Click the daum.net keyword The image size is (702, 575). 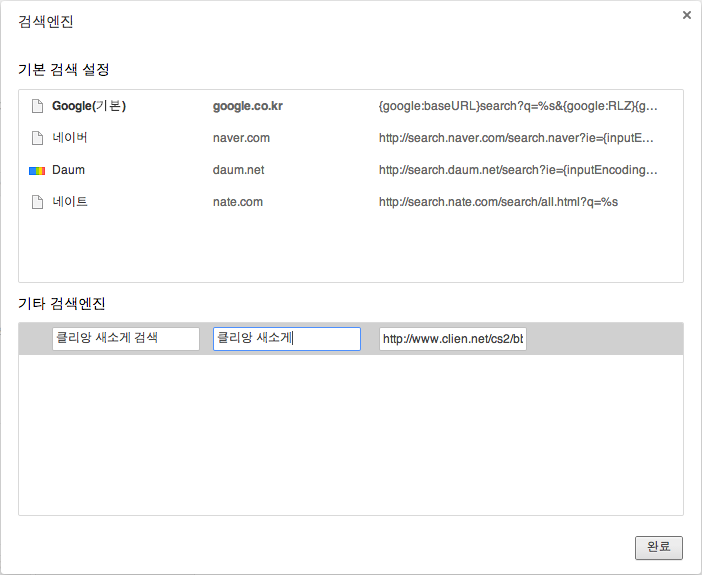[x=238, y=170]
